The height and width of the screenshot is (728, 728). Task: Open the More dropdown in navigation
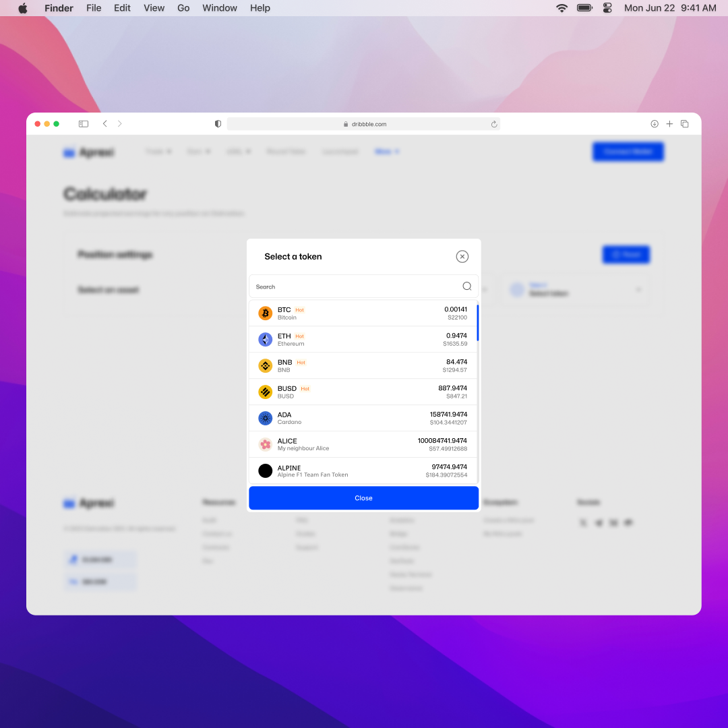387,152
